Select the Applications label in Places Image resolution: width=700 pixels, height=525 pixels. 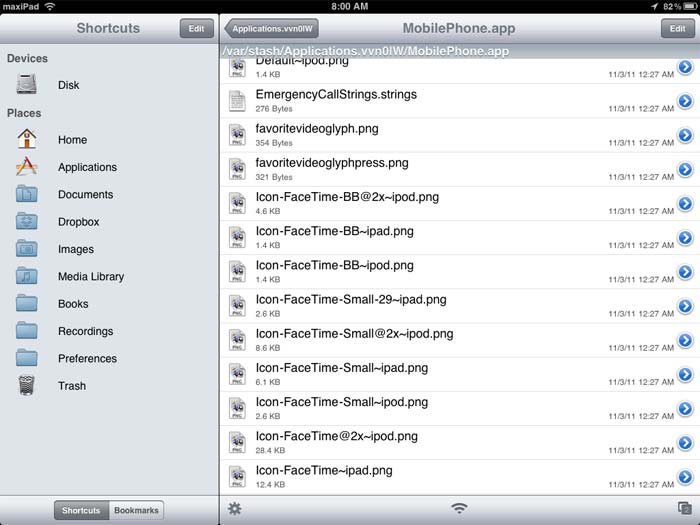[88, 167]
